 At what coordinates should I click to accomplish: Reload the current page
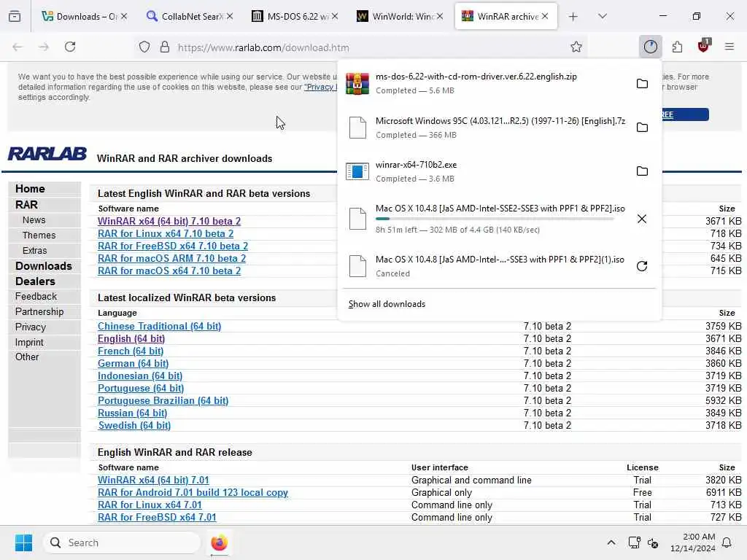pos(70,47)
